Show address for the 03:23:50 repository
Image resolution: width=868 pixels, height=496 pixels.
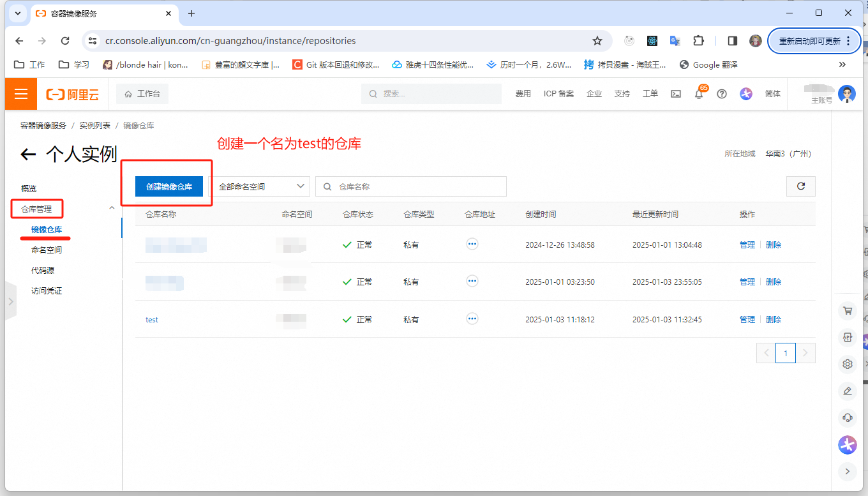(472, 281)
